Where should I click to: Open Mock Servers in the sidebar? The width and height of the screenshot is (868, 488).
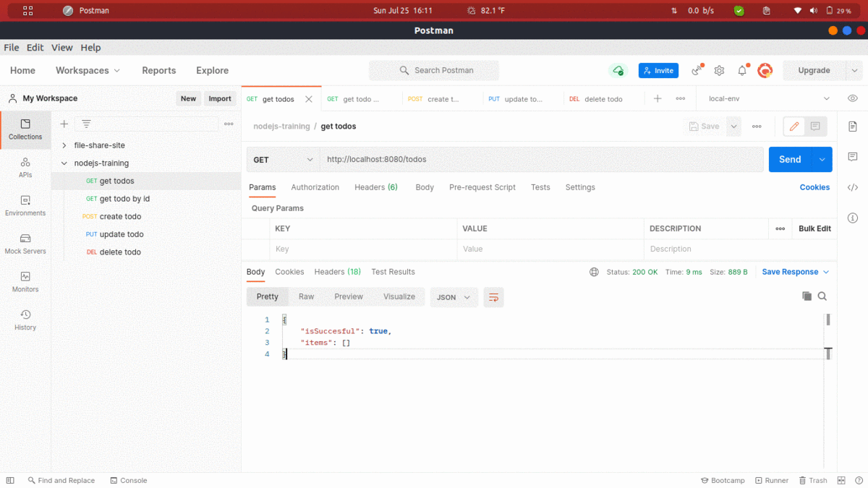[25, 244]
